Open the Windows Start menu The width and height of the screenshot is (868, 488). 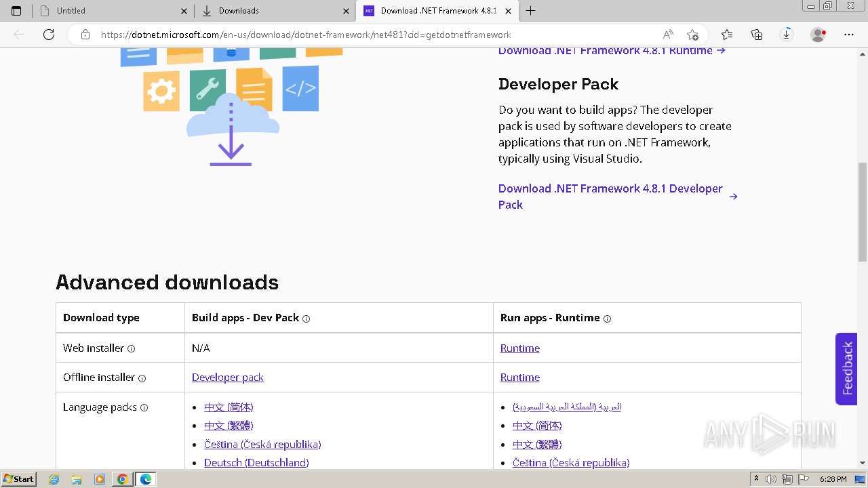(19, 479)
